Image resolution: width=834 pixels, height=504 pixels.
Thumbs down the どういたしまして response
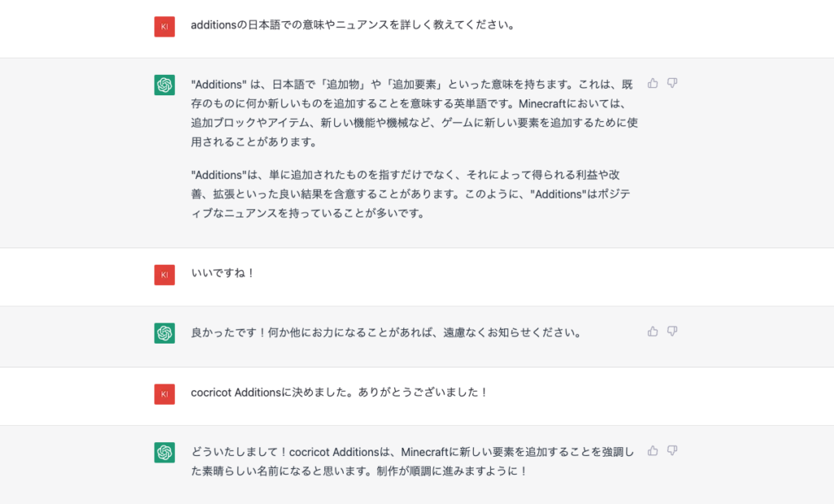672,451
